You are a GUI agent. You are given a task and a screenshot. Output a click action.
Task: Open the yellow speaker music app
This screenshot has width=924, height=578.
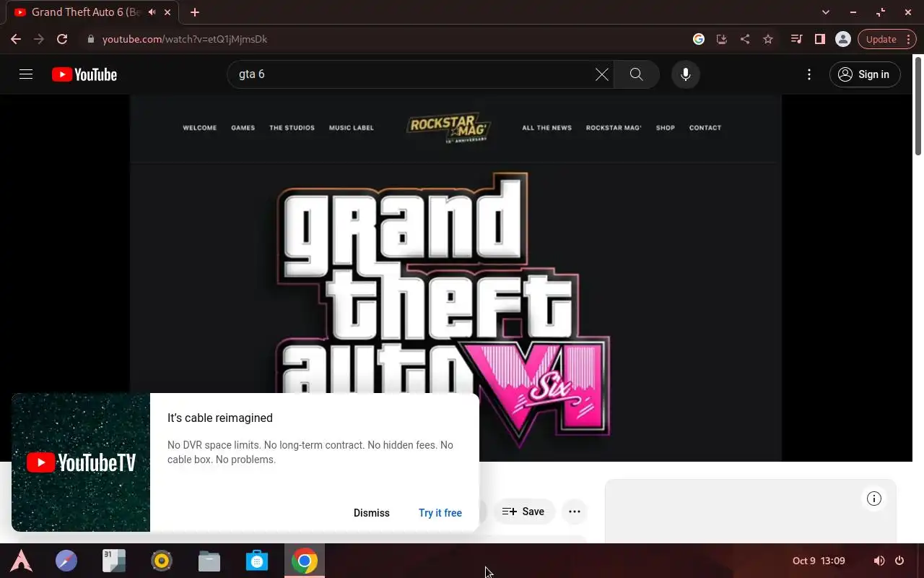(162, 561)
